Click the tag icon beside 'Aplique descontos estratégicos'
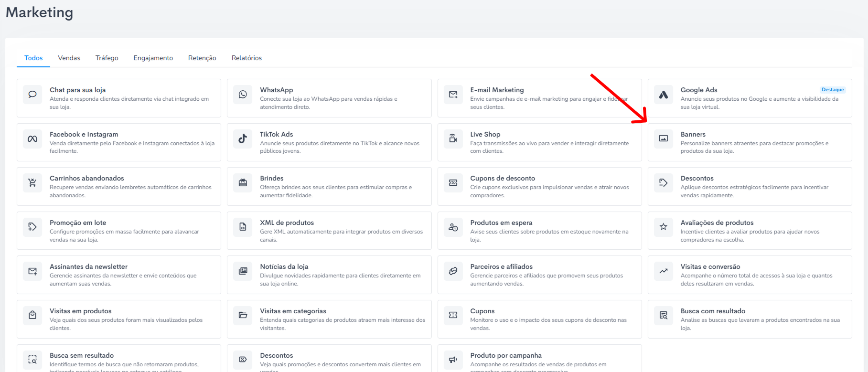 coord(664,182)
